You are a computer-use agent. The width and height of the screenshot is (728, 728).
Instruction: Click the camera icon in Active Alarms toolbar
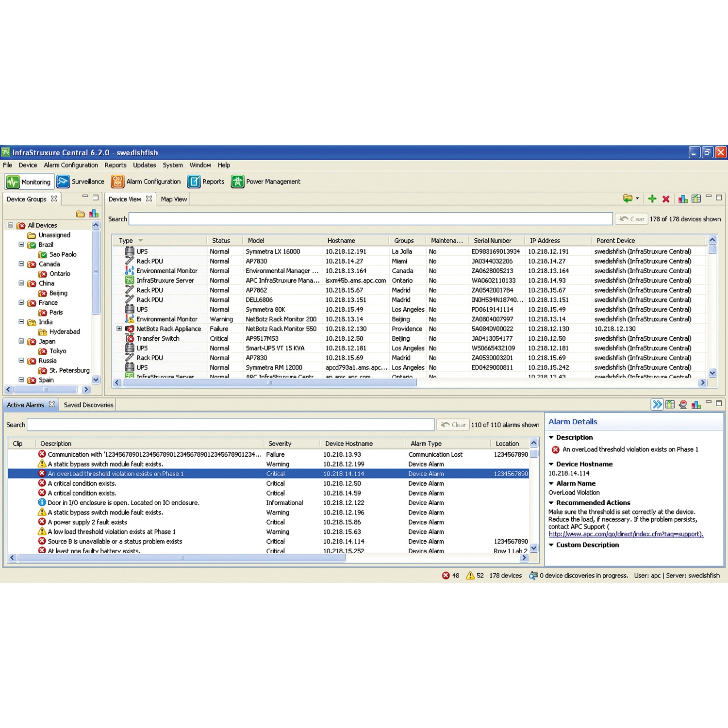coord(683,405)
